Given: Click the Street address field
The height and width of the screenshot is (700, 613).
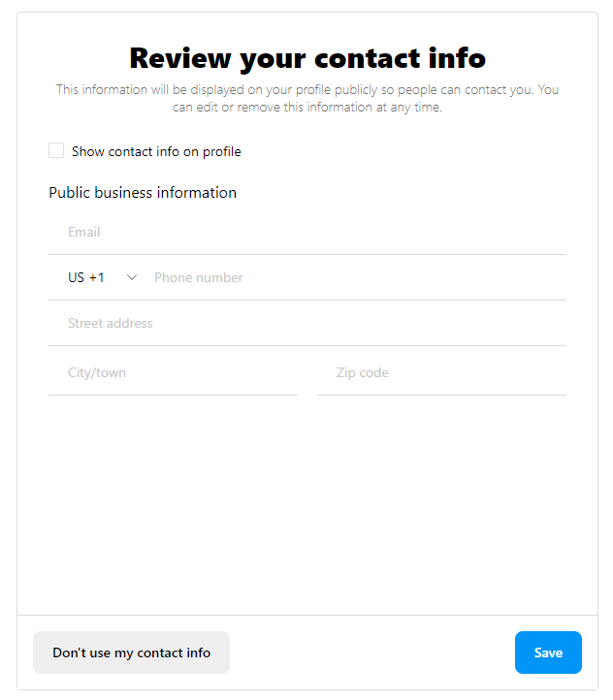Looking at the screenshot, I should pyautogui.click(x=306, y=324).
